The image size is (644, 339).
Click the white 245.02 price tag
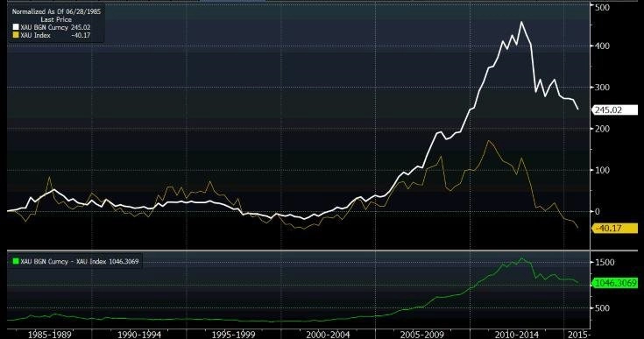(614, 110)
